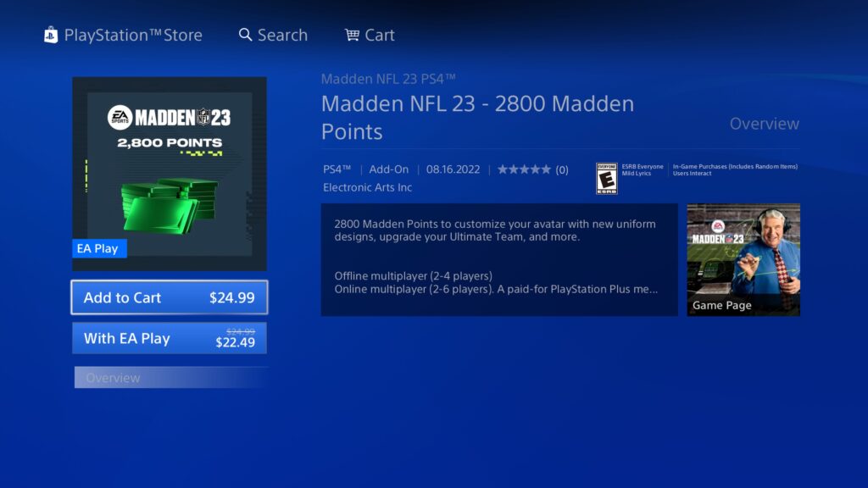Open the Search menu text
Image resolution: width=868 pixels, height=488 pixels.
point(282,35)
